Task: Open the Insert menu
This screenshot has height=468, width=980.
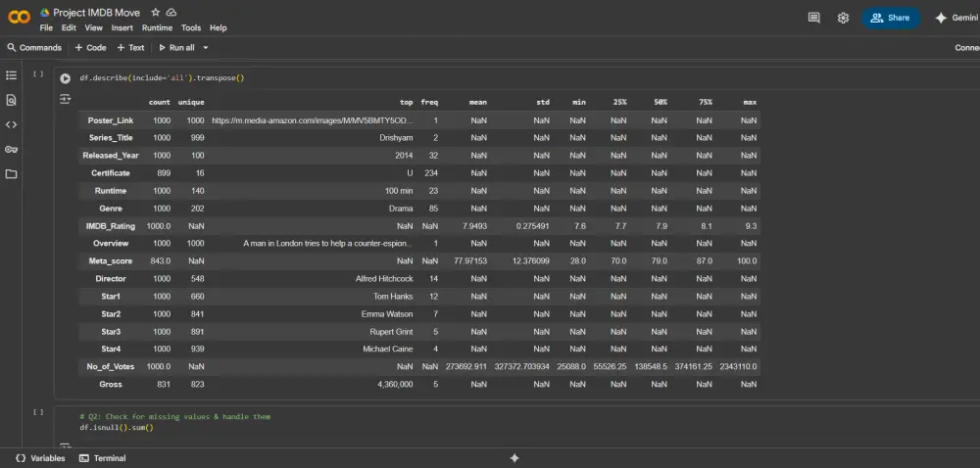Action: click(122, 27)
